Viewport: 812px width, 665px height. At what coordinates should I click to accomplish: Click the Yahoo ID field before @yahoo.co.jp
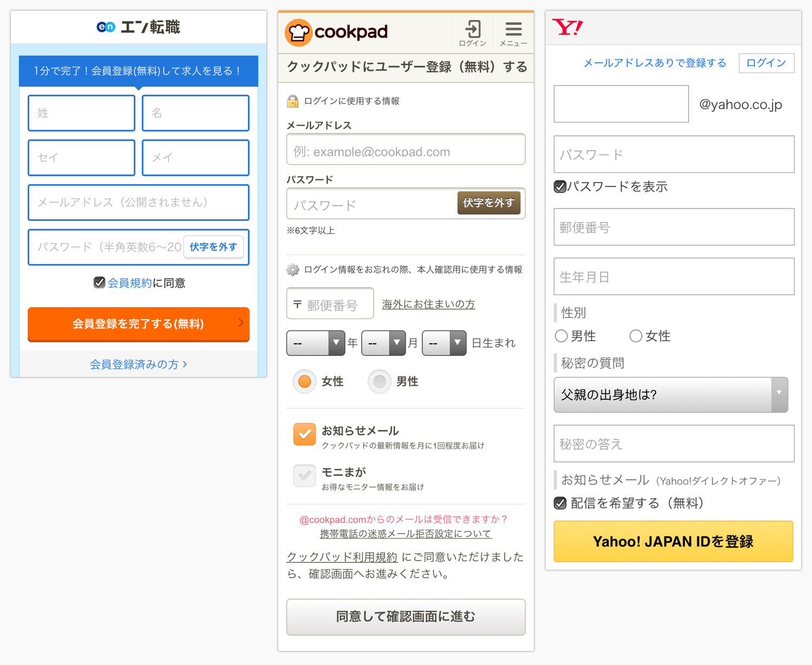click(621, 104)
